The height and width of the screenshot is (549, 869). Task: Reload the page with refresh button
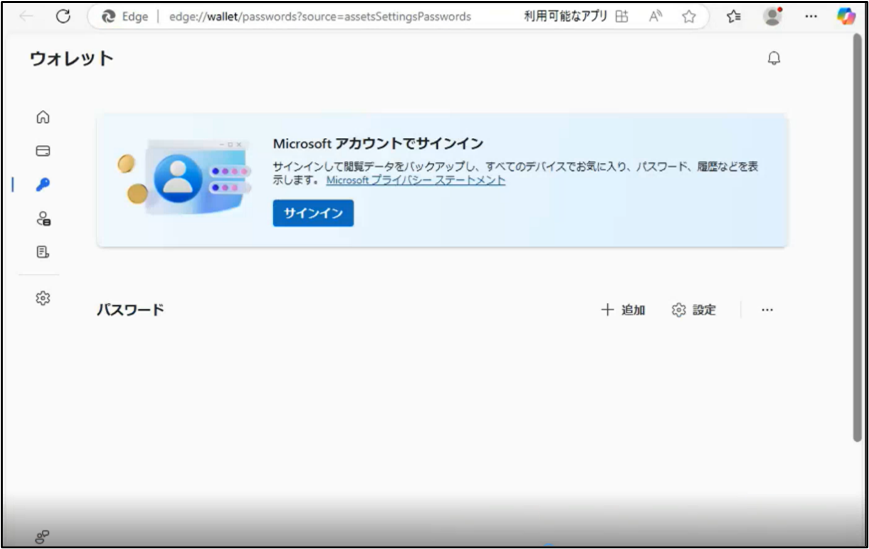point(63,16)
